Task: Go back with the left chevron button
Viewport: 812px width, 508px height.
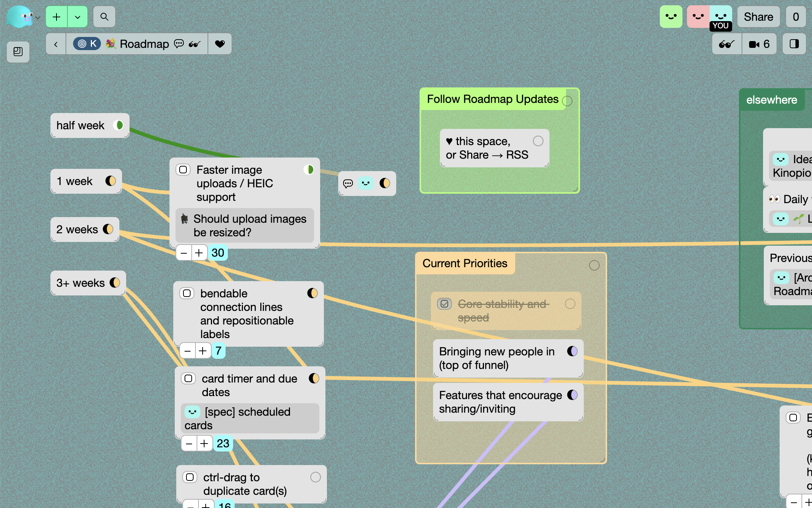Action: (56, 44)
